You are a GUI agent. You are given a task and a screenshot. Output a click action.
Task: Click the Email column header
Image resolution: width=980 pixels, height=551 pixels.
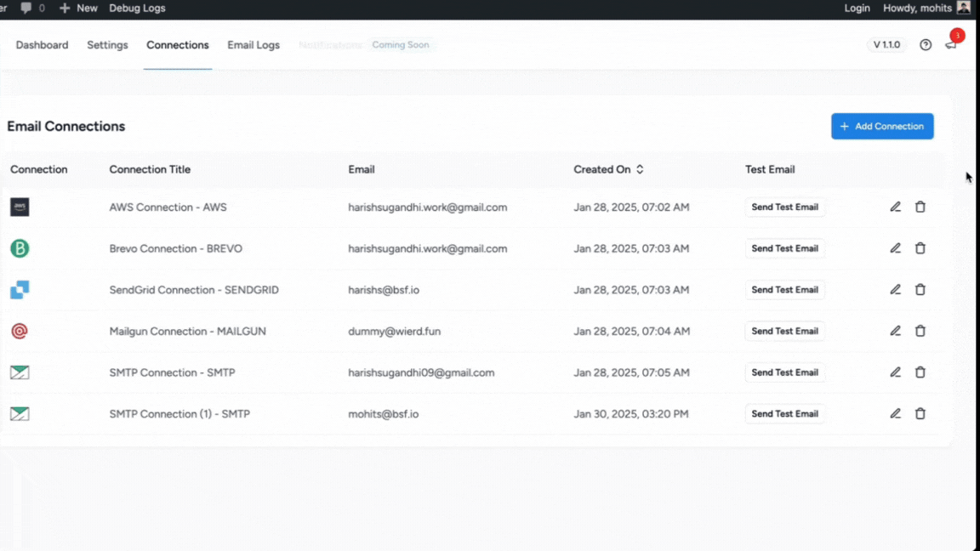tap(362, 169)
